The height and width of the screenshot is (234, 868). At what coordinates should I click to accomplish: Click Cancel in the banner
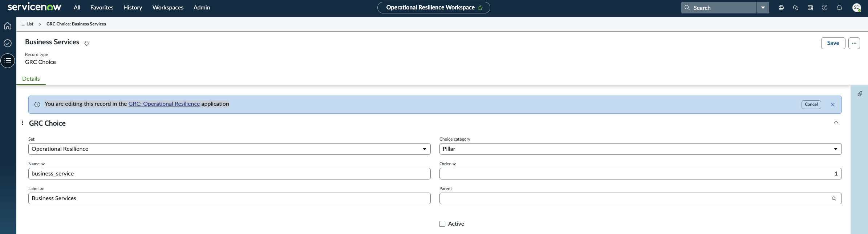pyautogui.click(x=811, y=105)
